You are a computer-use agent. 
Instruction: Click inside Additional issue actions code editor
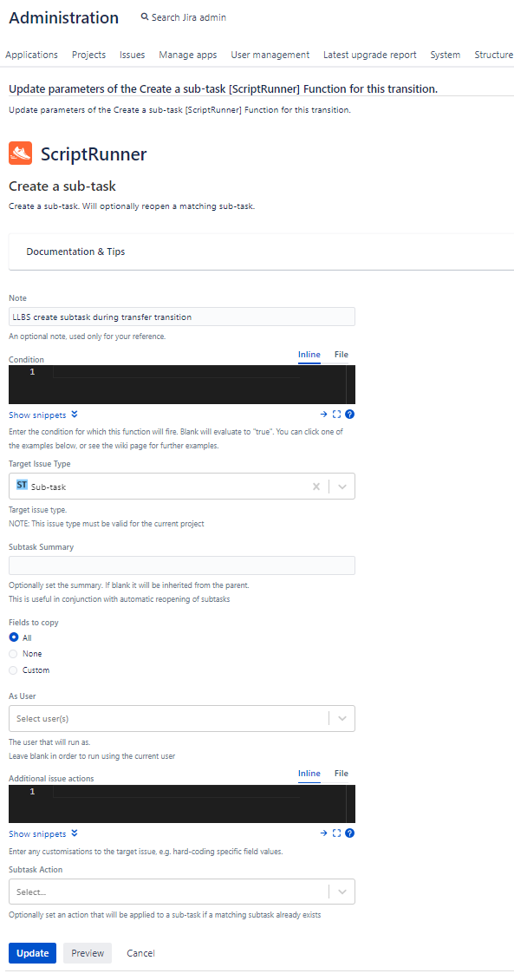182,804
